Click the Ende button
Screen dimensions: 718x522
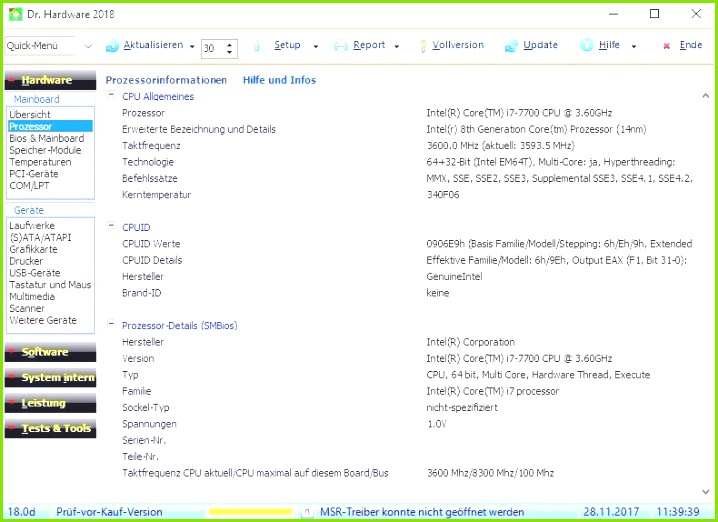pos(691,45)
